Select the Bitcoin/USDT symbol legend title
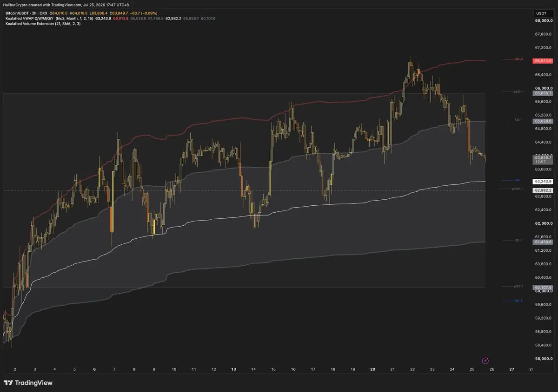 tap(17, 13)
